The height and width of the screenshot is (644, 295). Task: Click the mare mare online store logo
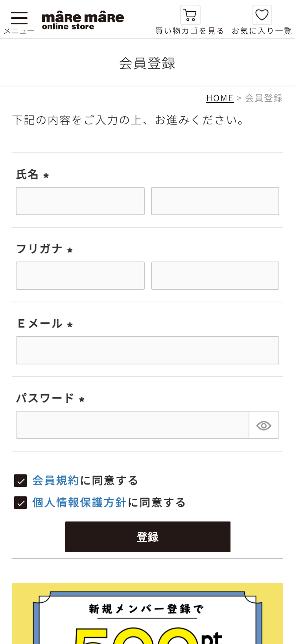click(x=83, y=21)
